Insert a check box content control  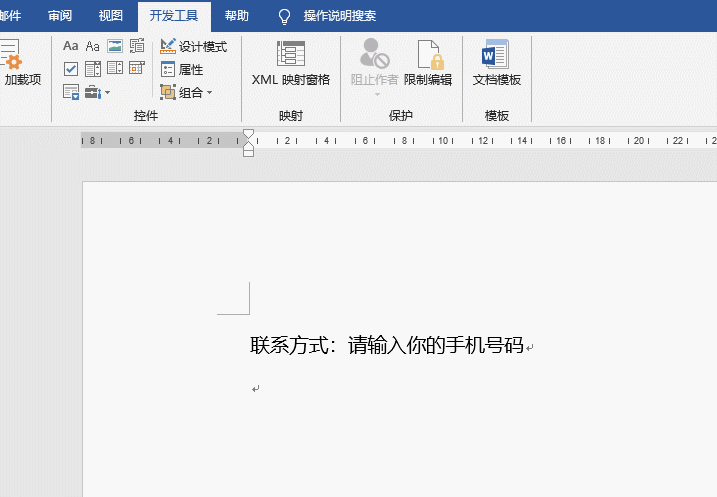click(x=70, y=69)
